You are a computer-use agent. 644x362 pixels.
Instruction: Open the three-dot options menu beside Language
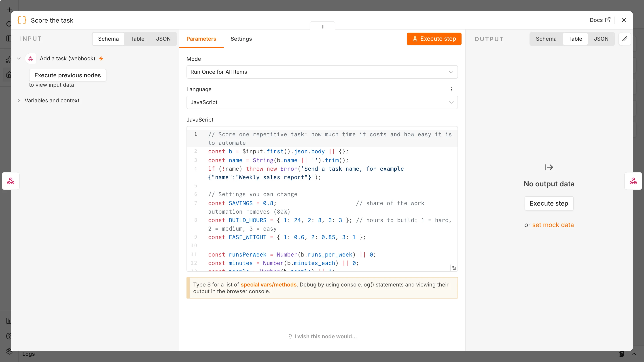[x=451, y=89]
